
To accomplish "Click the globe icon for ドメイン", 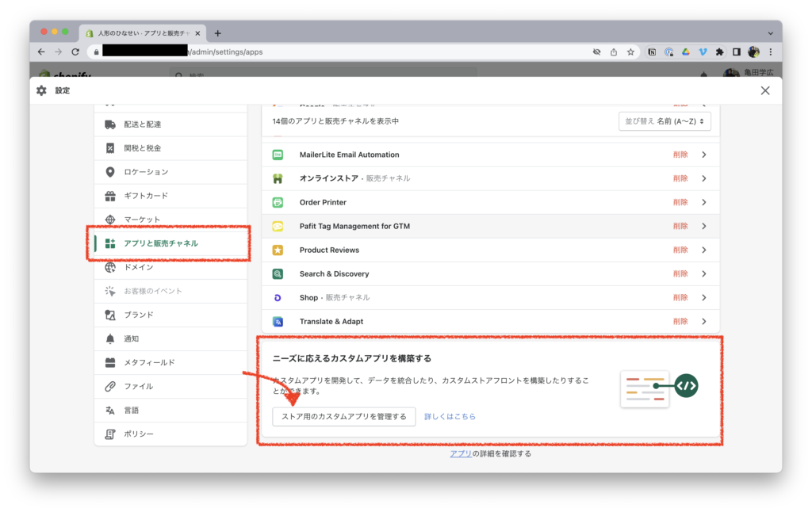I will (x=110, y=267).
